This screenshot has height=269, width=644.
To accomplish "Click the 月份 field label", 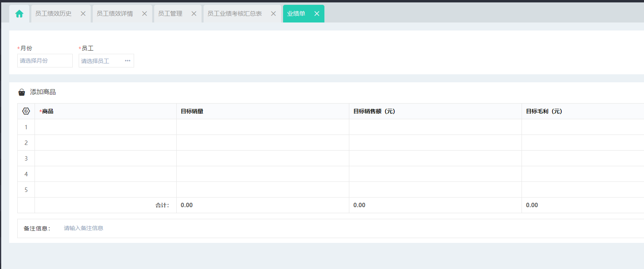I will [x=26, y=48].
